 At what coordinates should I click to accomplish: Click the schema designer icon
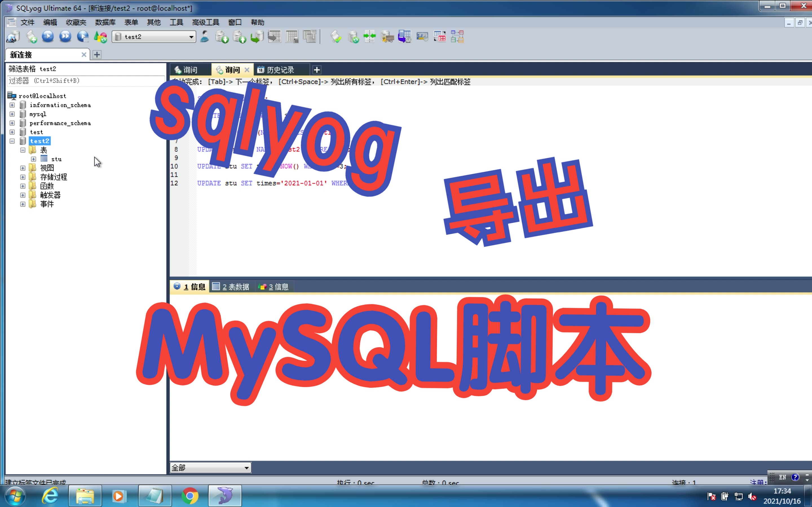tap(457, 37)
